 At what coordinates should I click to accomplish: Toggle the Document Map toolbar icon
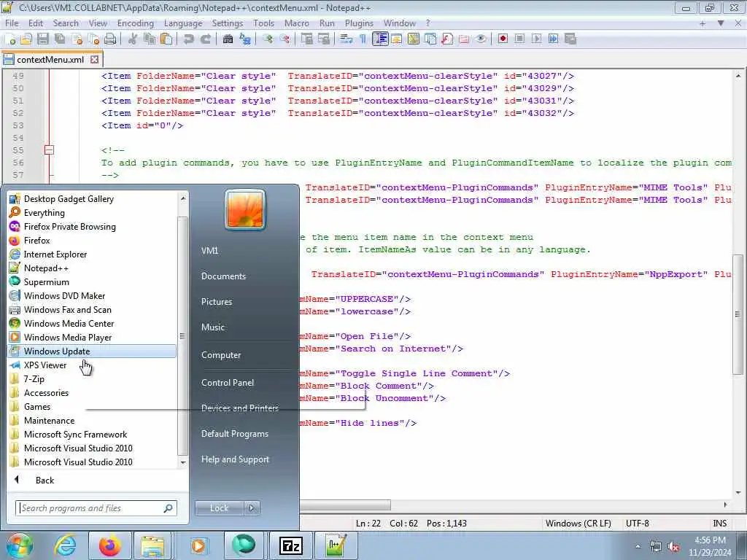pos(414,39)
